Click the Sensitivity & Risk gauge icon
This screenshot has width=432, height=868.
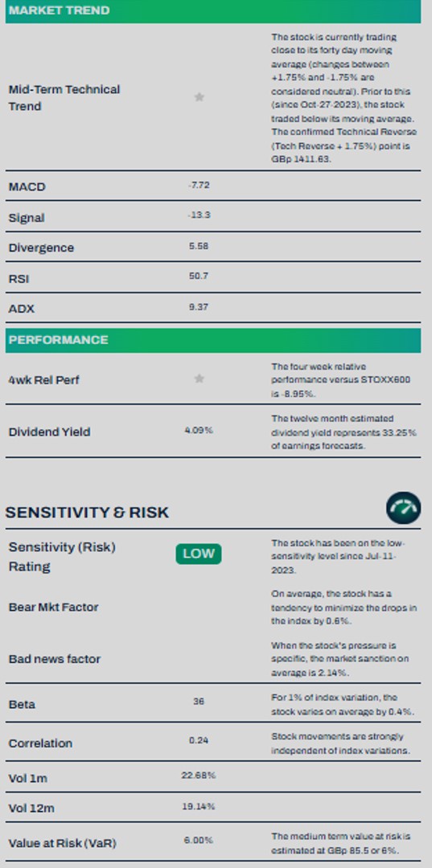coord(403,508)
